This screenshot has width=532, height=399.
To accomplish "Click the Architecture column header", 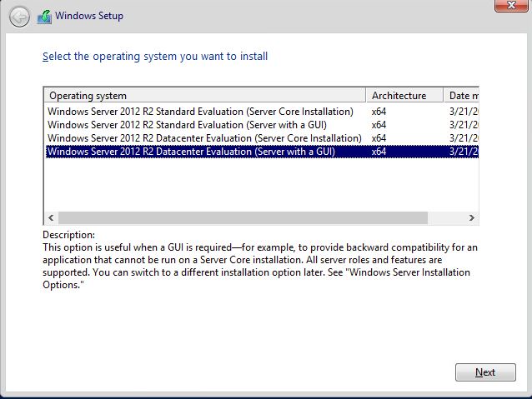I will [404, 95].
